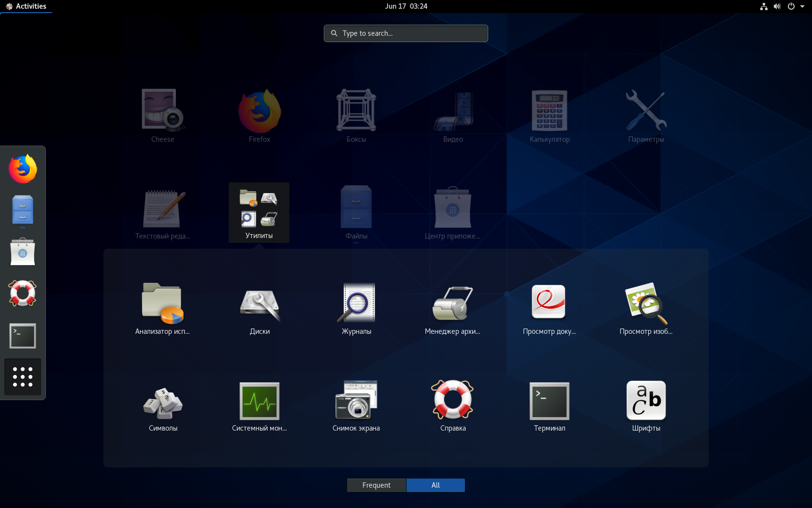
Task: Click the Type to search field
Action: (x=406, y=33)
